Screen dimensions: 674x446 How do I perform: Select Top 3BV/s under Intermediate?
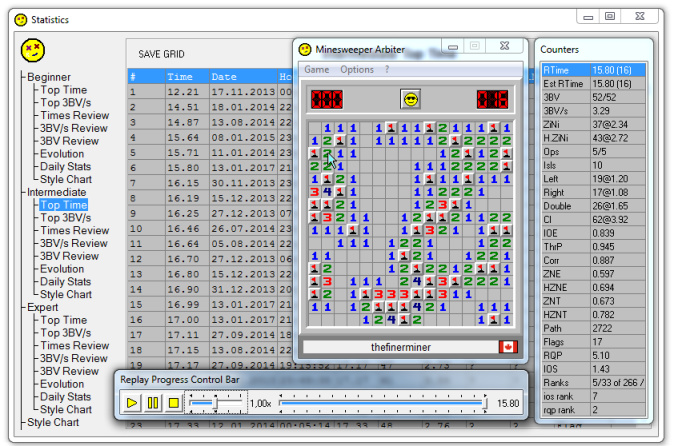66,218
